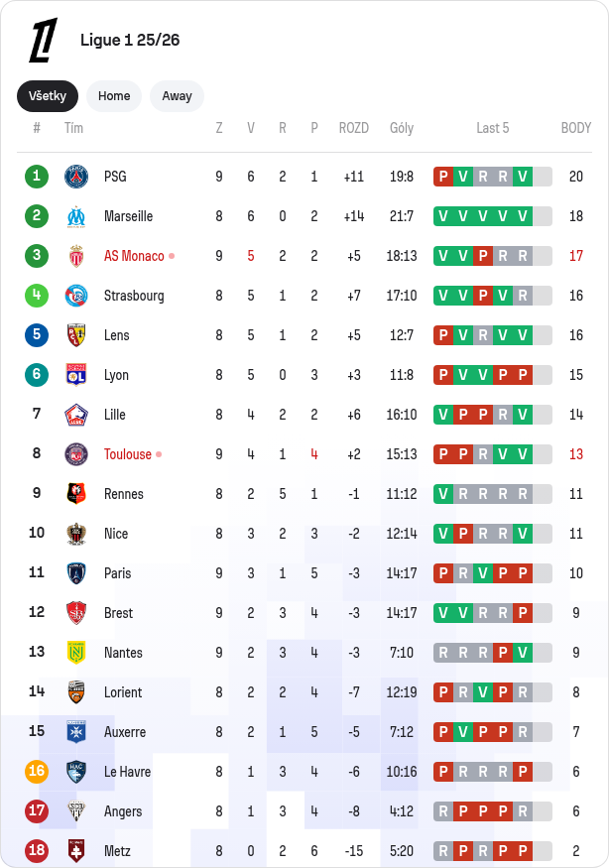The width and height of the screenshot is (609, 868).
Task: Click the Strasbourg team badge
Action: (x=76, y=296)
